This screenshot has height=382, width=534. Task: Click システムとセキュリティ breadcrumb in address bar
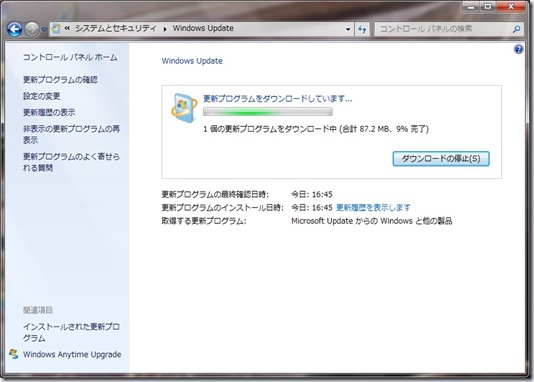point(116,28)
